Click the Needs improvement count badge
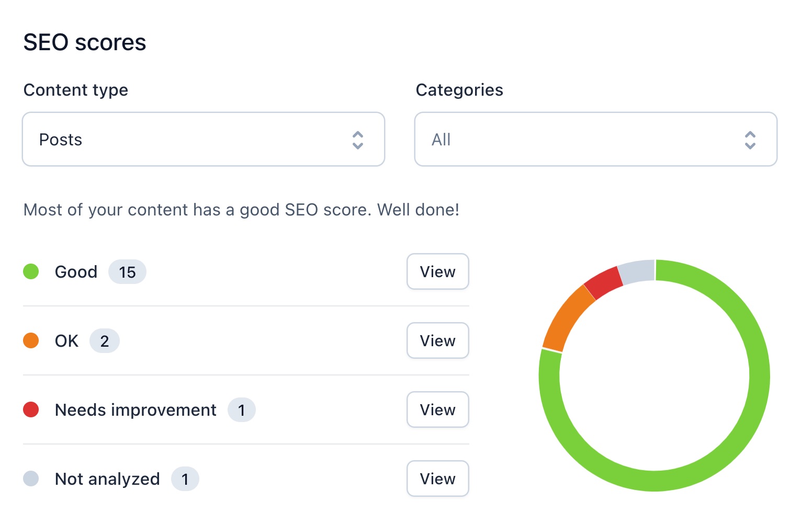 coord(242,410)
